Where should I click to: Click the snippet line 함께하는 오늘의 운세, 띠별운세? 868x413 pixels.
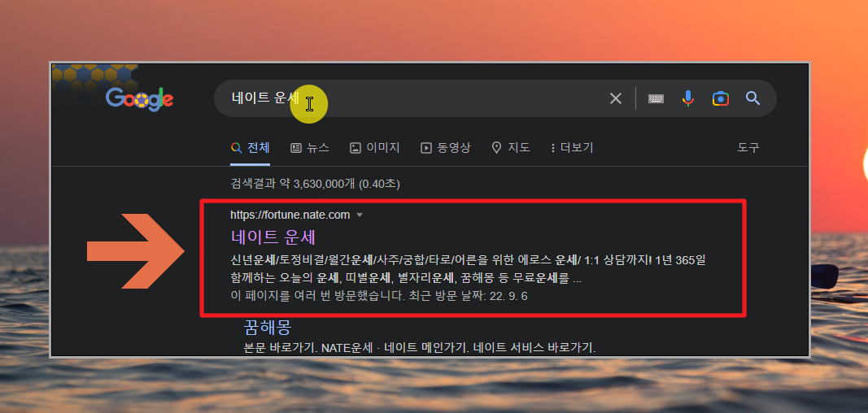[x=406, y=278]
